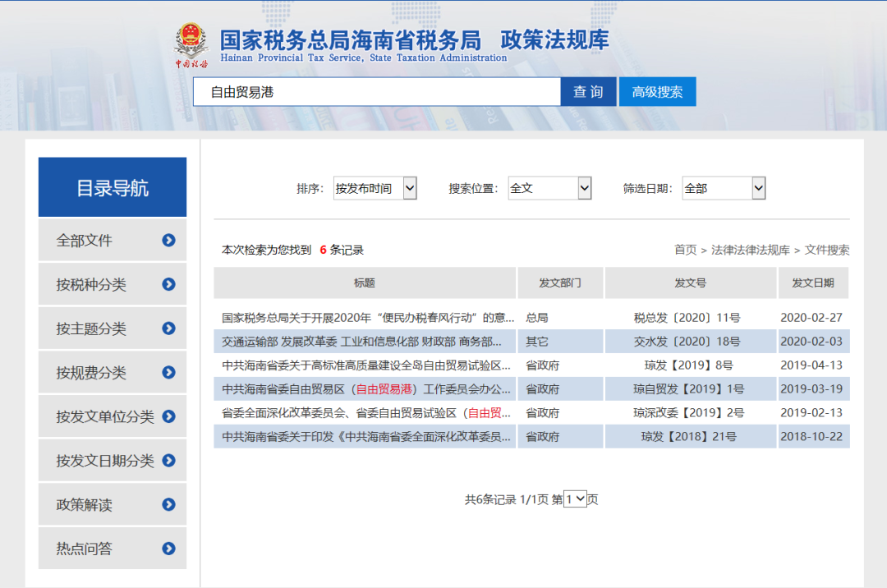This screenshot has height=588, width=887.
Task: Open the page number dropdown in pagination
Action: pos(575,499)
